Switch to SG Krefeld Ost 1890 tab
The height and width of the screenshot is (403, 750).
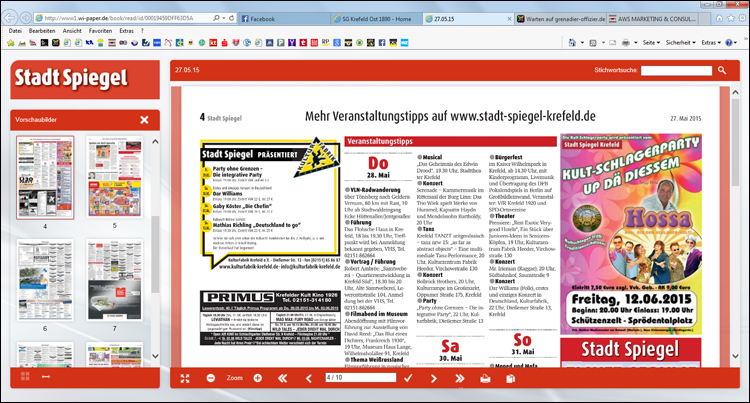click(x=376, y=19)
